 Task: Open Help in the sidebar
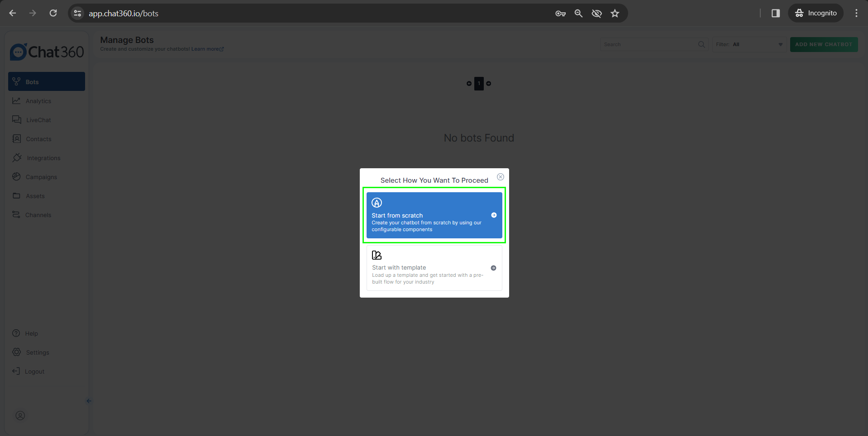click(47, 333)
